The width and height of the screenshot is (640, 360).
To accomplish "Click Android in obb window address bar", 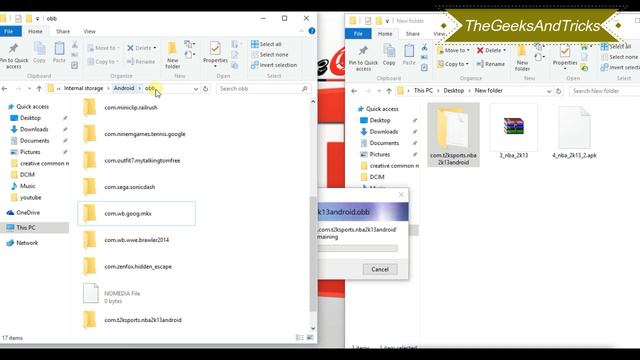I will tap(124, 88).
